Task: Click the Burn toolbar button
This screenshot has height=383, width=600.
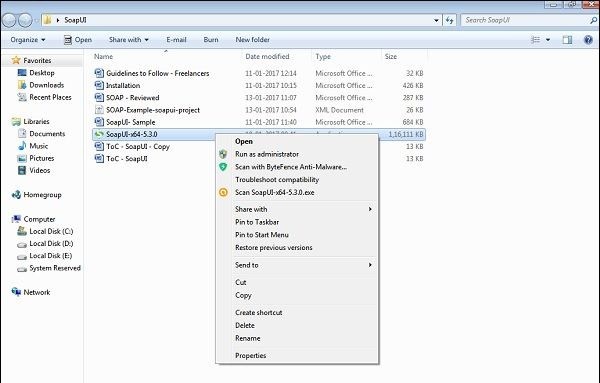Action: pos(211,40)
